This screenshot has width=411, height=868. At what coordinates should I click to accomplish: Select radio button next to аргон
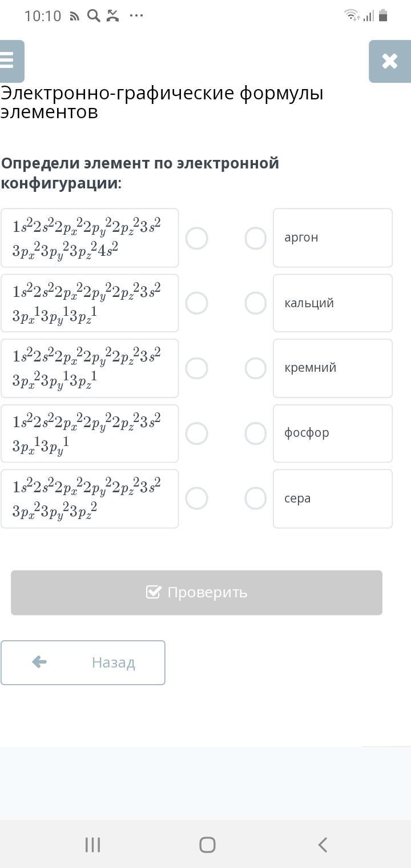(255, 238)
